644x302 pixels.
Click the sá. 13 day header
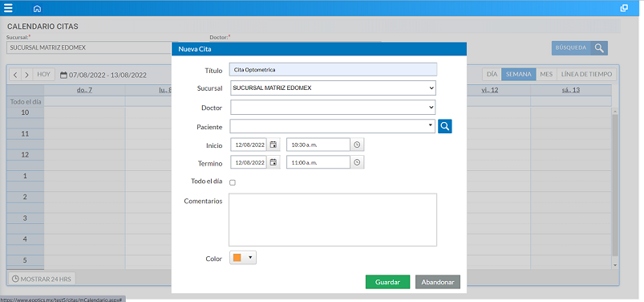tap(571, 90)
